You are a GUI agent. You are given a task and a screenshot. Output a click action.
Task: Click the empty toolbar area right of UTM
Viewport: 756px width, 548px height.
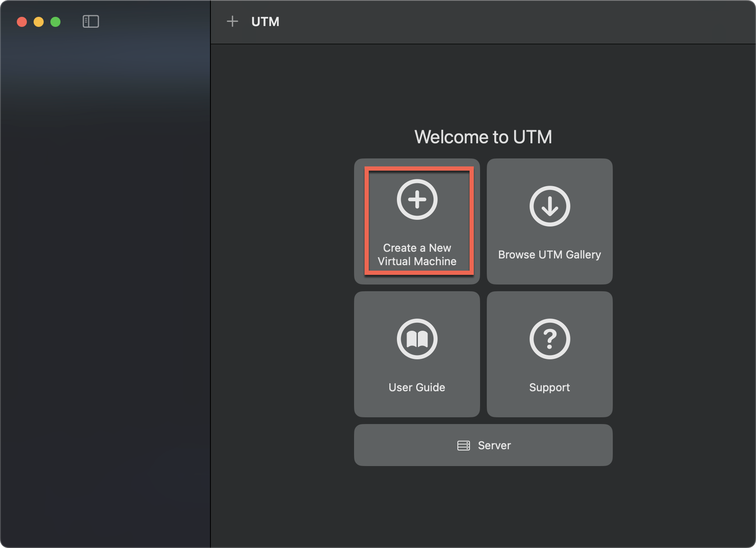tap(504, 22)
